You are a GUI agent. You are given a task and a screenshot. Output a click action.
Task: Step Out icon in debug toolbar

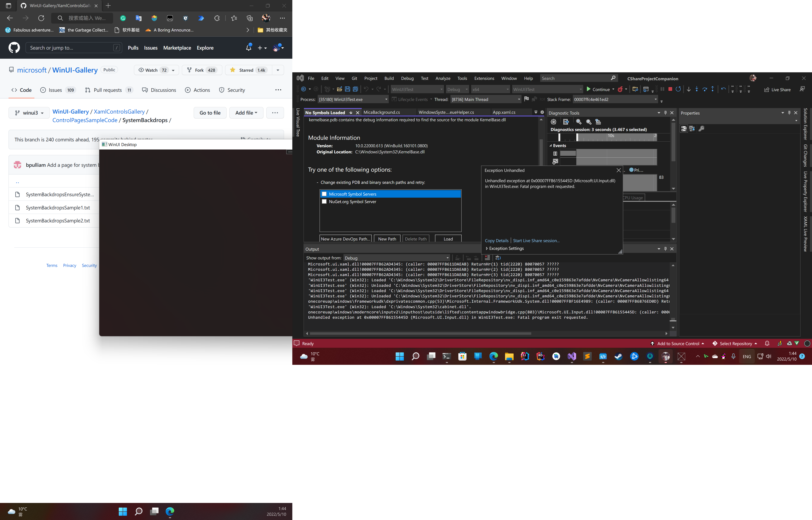point(713,89)
